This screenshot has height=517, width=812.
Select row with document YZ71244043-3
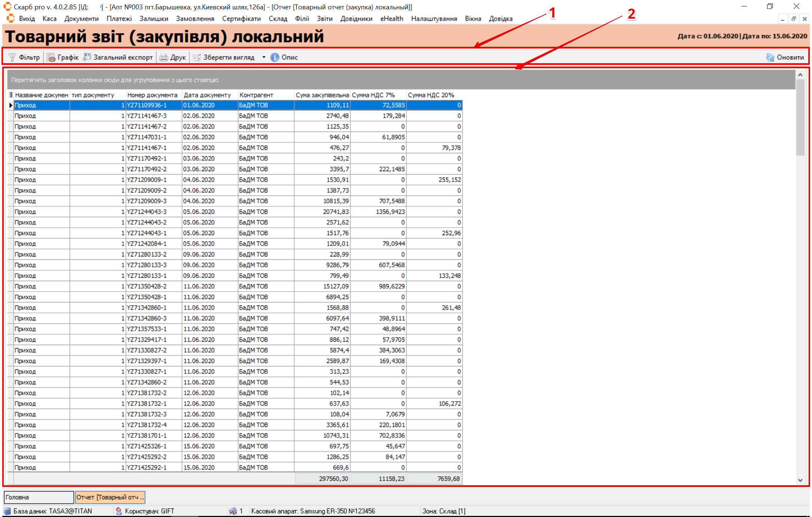pos(147,212)
